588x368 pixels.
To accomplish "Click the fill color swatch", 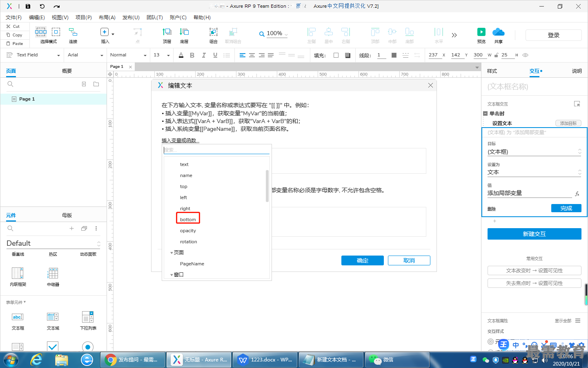I will point(336,55).
